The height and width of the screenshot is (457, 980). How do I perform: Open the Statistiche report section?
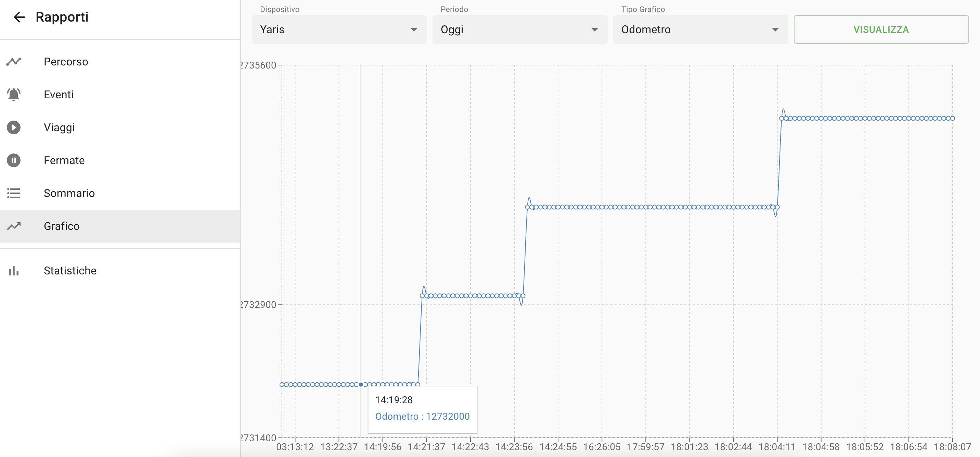click(70, 270)
